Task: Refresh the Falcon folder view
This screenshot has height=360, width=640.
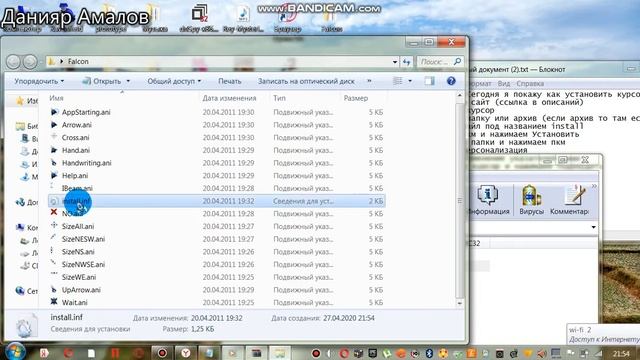Action: (406, 62)
